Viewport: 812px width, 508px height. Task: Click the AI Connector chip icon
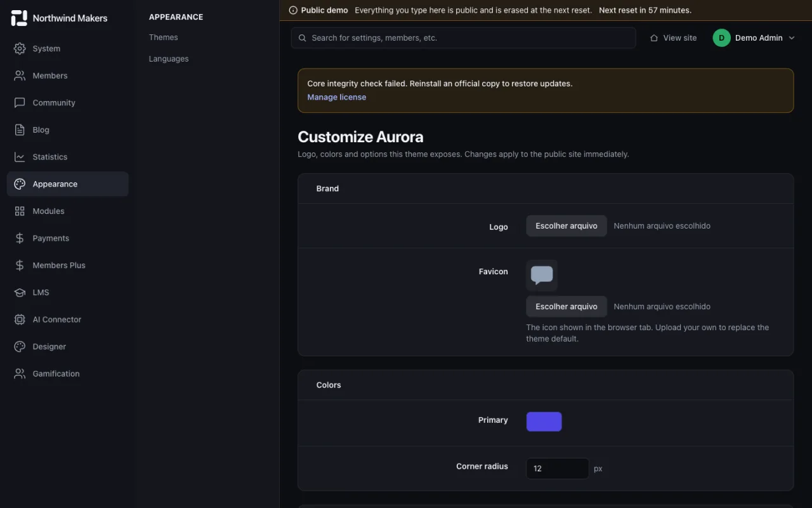pos(20,319)
